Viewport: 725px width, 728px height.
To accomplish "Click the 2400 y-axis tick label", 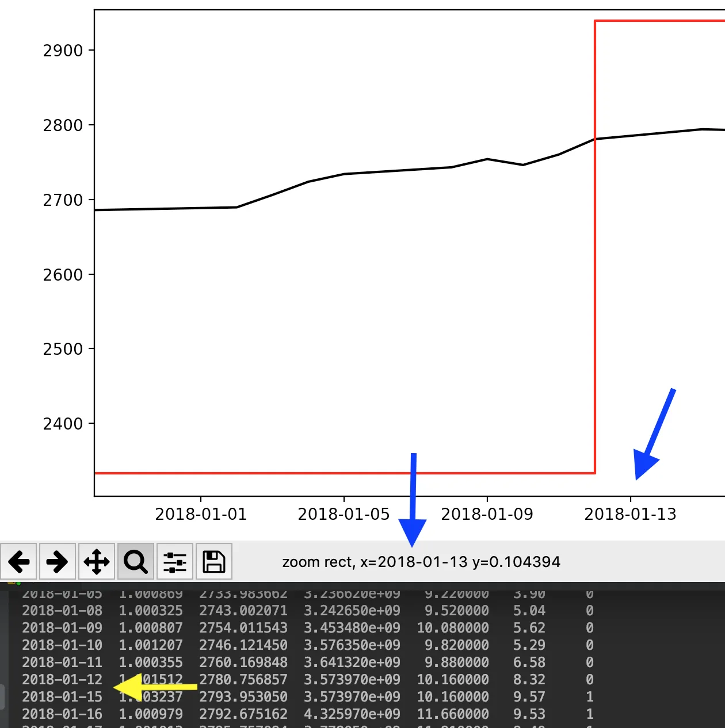I will click(63, 424).
